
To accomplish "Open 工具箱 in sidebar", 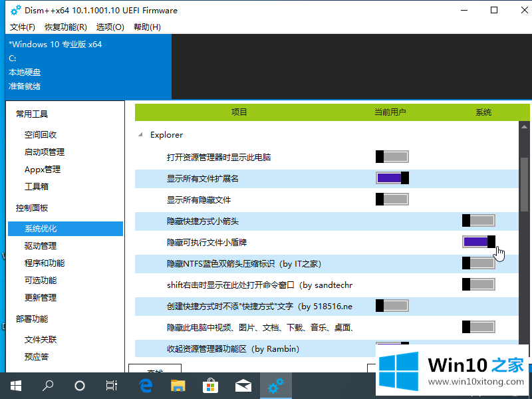I will [x=37, y=187].
